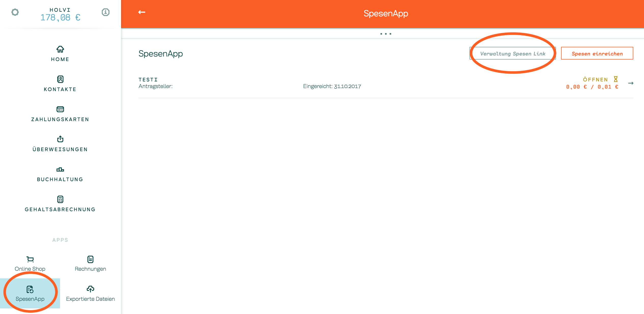
Task: Open the info icon beside the balance
Action: 106,12
